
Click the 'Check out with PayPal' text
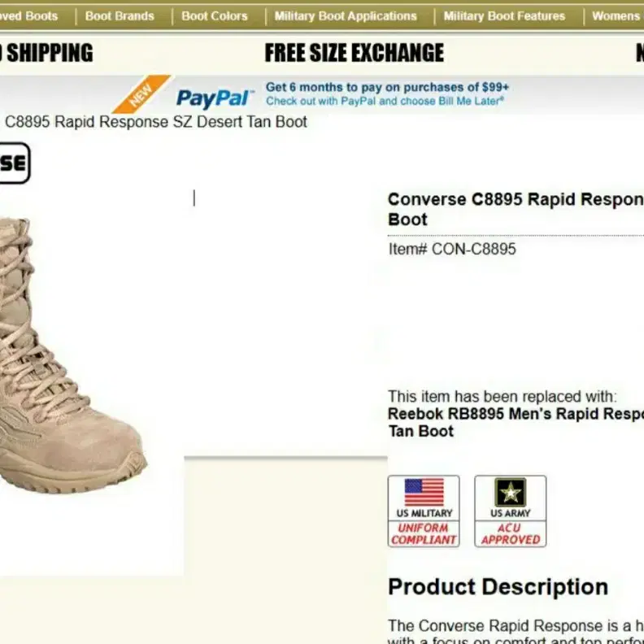coord(385,101)
